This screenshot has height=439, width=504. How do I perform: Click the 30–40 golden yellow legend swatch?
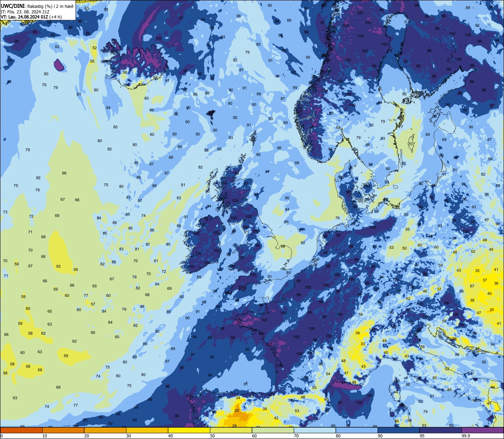147,430
